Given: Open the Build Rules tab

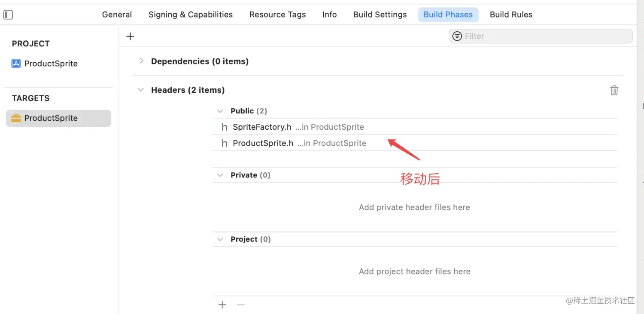Looking at the screenshot, I should tap(511, 15).
